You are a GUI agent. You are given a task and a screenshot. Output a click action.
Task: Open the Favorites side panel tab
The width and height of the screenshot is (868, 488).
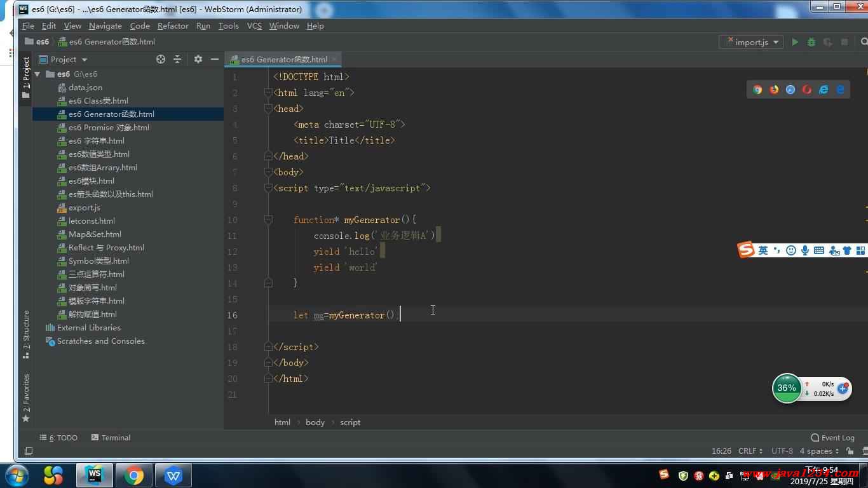26,398
